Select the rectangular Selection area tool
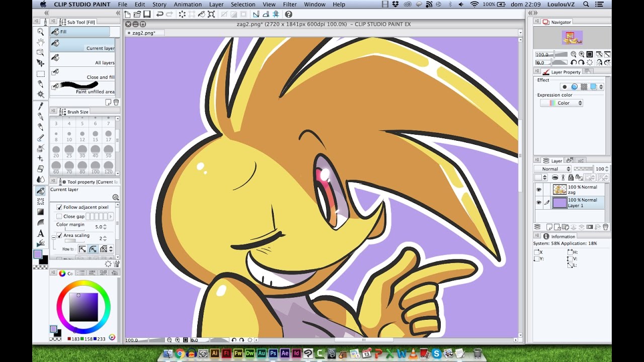 [x=41, y=73]
